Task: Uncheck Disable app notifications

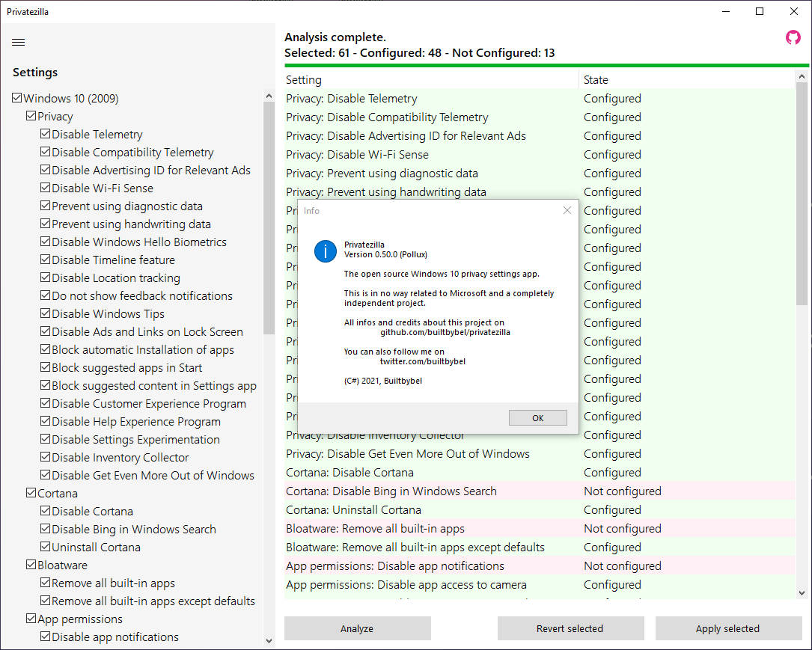Action: point(45,636)
